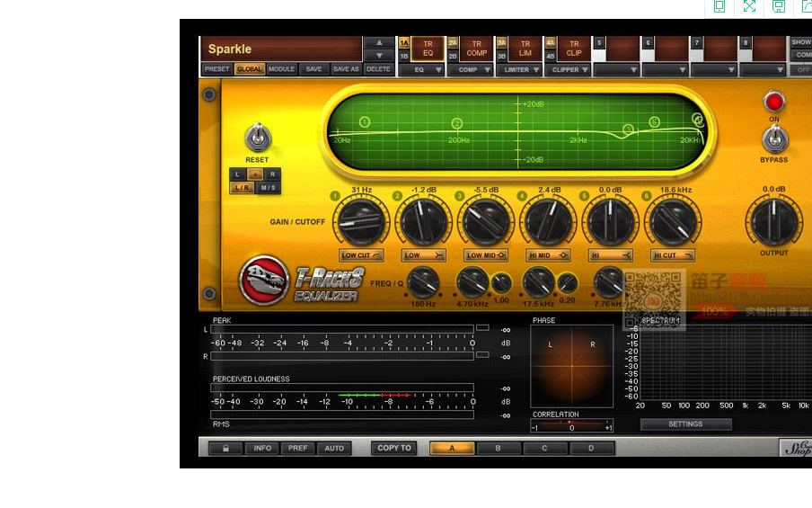
Task: Step to previous preset with up arrow
Action: coord(379,43)
